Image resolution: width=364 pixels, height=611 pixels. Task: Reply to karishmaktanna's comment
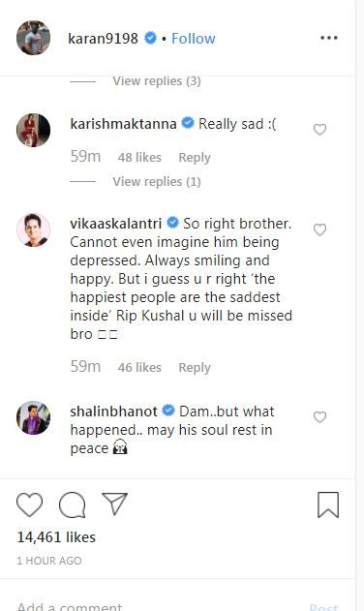pyautogui.click(x=195, y=158)
